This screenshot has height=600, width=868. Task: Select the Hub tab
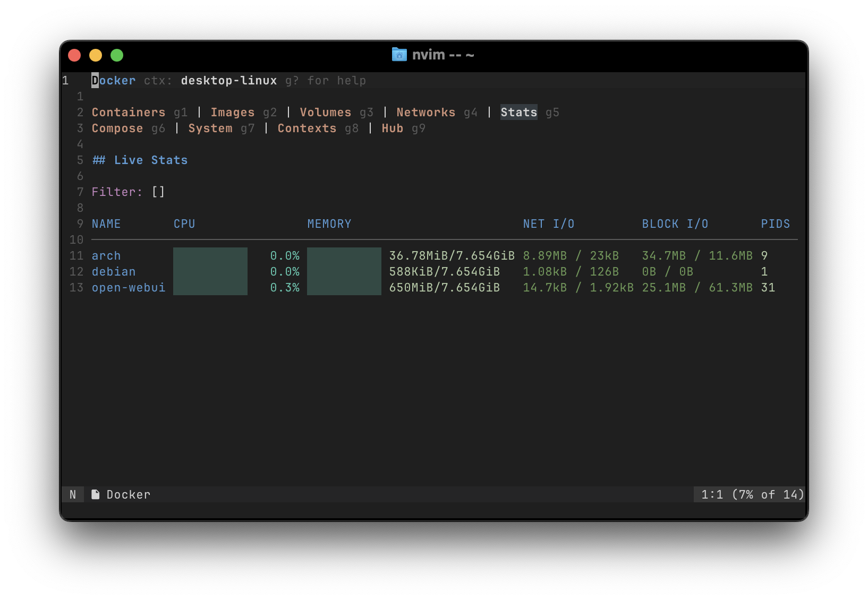(x=393, y=128)
